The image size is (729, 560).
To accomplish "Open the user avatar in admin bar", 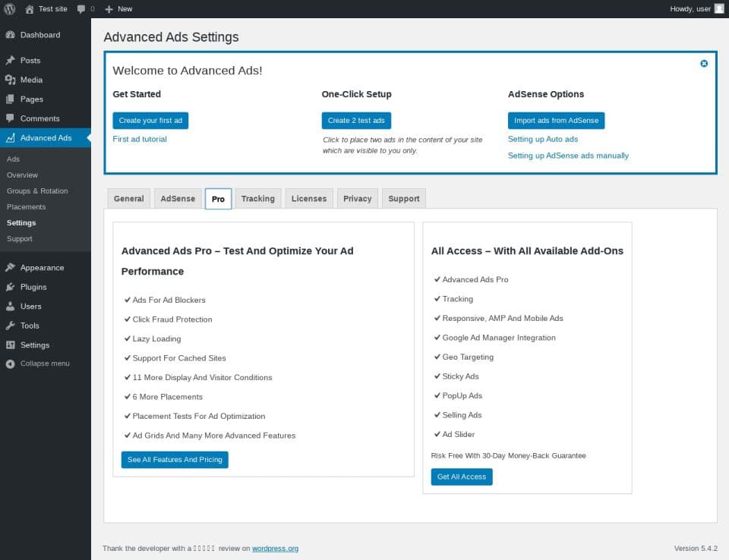I will tap(719, 9).
